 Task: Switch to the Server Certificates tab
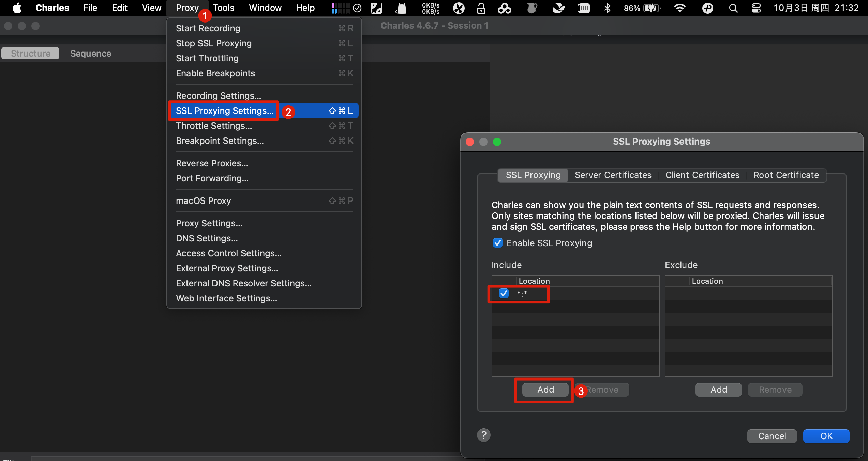[x=613, y=175]
